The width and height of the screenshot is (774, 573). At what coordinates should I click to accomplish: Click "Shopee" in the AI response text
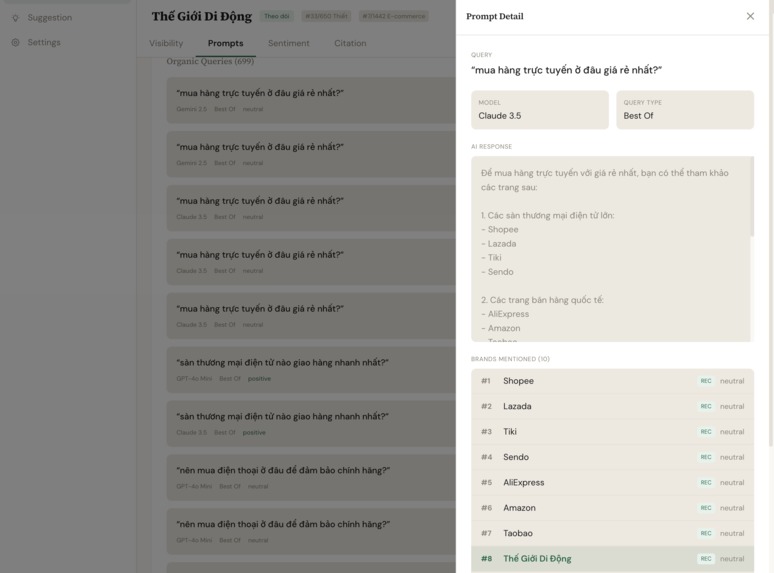coord(503,229)
